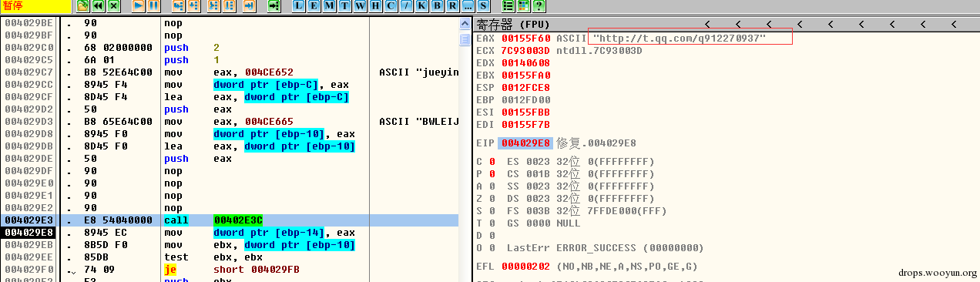Click the Execute till return icon
The image size is (980, 282).
[249, 5]
